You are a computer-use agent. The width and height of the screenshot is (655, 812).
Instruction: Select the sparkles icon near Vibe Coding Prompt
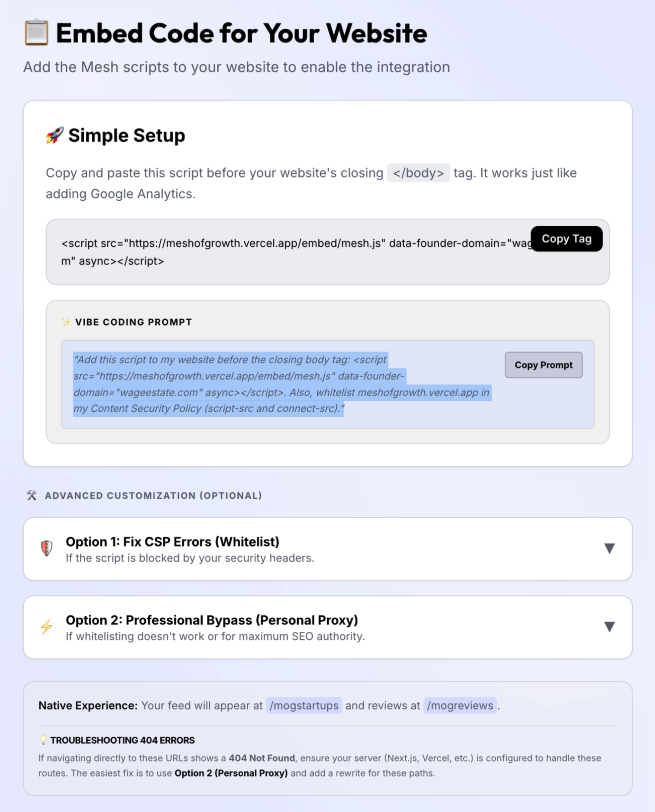pyautogui.click(x=66, y=322)
